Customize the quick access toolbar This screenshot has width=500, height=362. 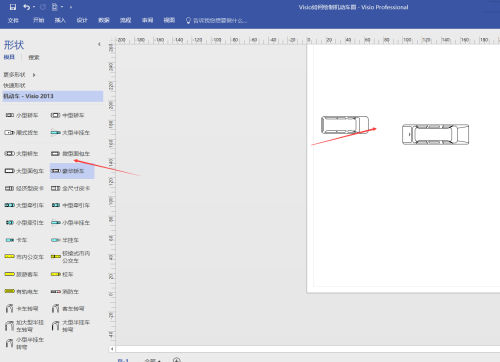[71, 7]
